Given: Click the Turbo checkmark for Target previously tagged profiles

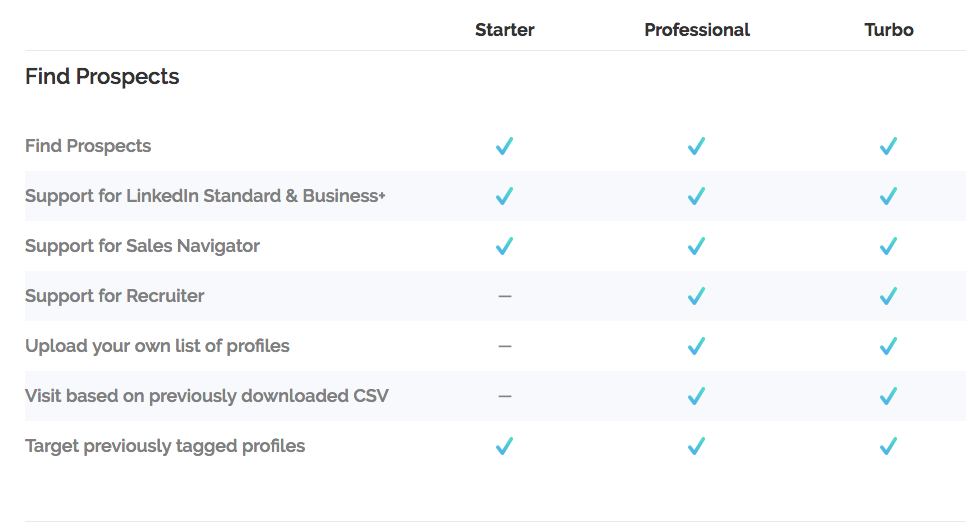Looking at the screenshot, I should pos(888,445).
